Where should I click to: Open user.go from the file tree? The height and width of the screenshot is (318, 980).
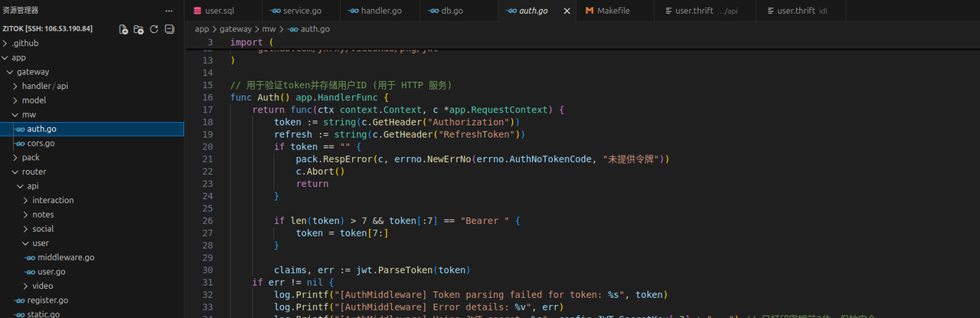(x=92, y=272)
